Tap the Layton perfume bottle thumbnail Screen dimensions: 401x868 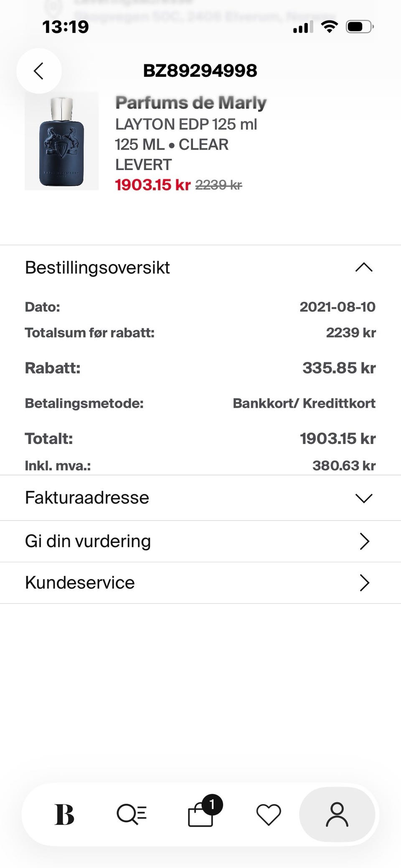(x=62, y=141)
